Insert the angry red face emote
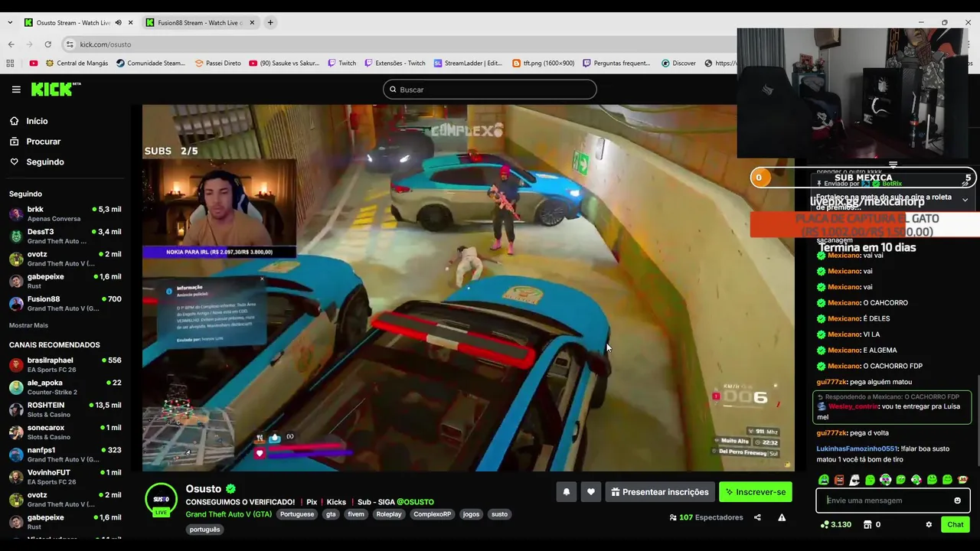 (x=839, y=480)
